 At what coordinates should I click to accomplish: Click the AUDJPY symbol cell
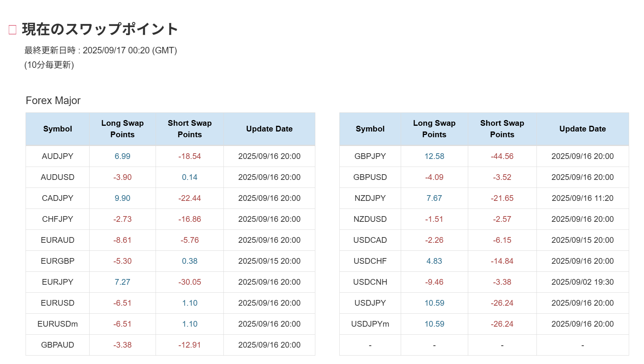[x=58, y=156]
